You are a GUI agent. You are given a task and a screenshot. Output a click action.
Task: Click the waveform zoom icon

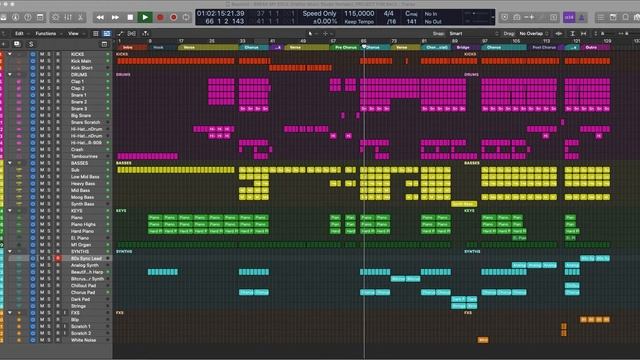pos(559,33)
